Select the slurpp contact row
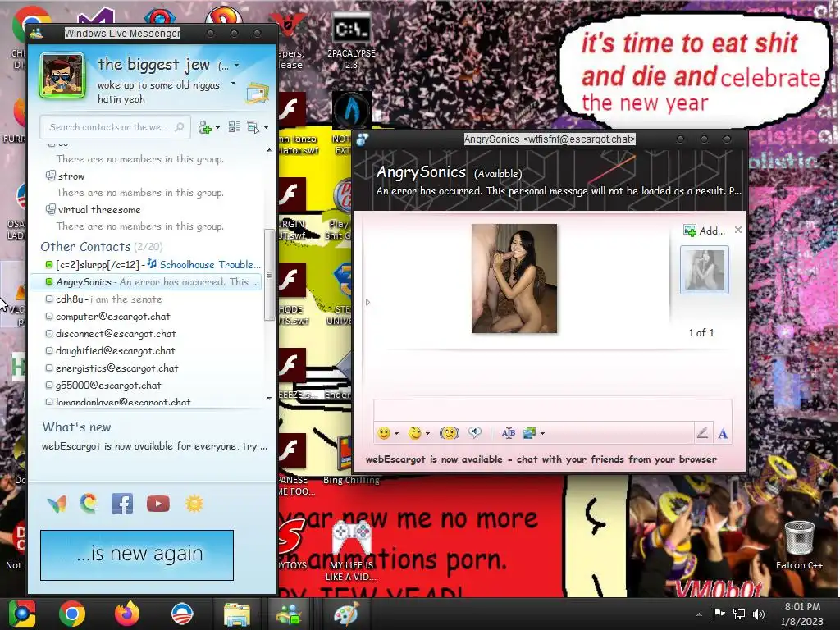Image resolution: width=840 pixels, height=630 pixels. [146, 265]
